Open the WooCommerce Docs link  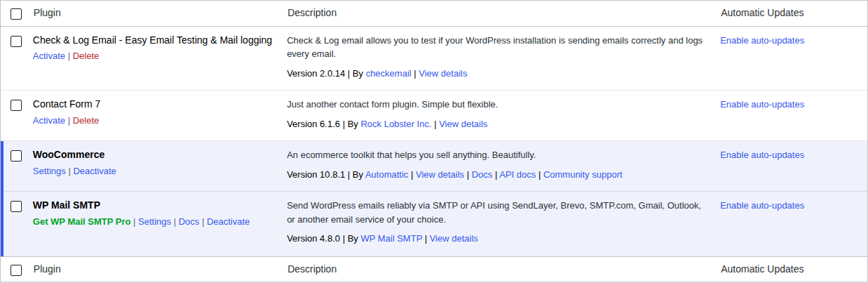point(482,175)
